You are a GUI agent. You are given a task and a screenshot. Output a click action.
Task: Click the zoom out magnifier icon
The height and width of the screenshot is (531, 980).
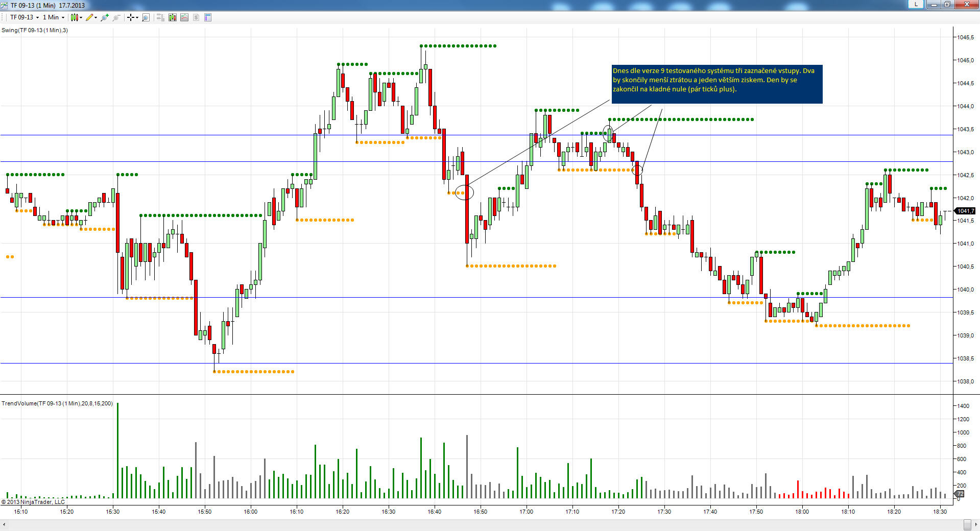coord(116,17)
